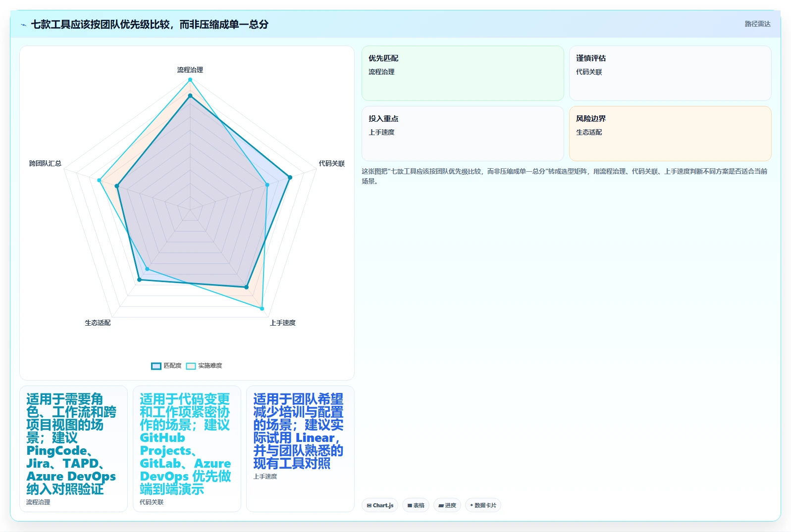Click the 代码关联 radar axis label

pyautogui.click(x=331, y=163)
